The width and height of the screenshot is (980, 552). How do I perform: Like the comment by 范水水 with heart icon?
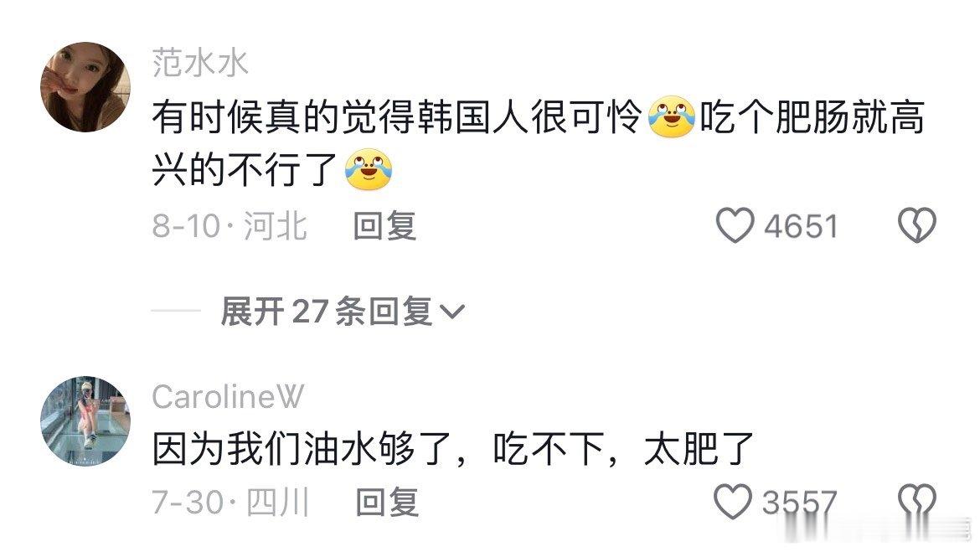tap(735, 225)
